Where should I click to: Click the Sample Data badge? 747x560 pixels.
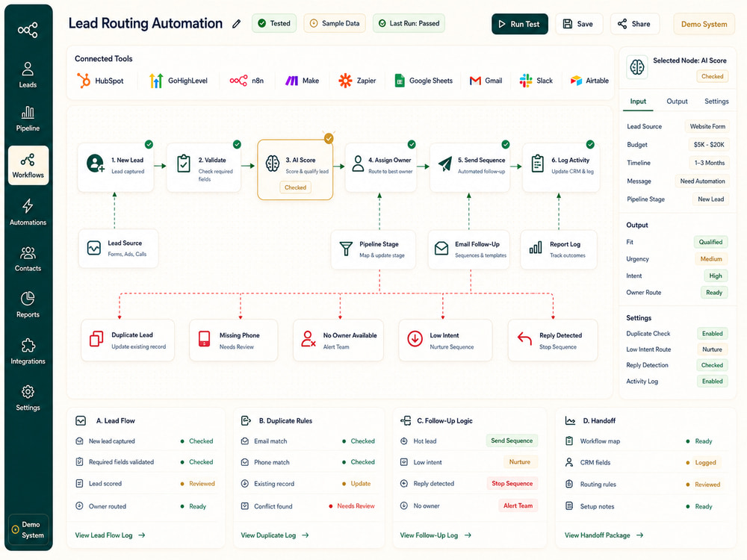(335, 23)
